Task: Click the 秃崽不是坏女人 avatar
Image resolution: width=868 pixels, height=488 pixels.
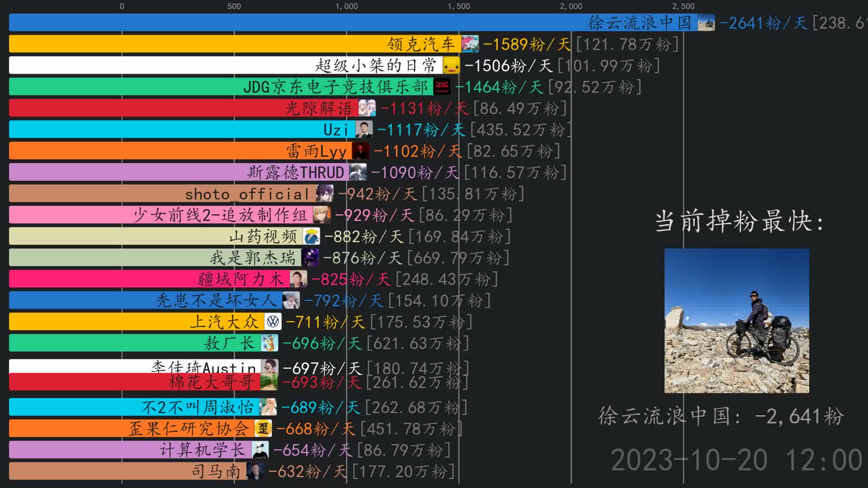Action: pyautogui.click(x=291, y=300)
